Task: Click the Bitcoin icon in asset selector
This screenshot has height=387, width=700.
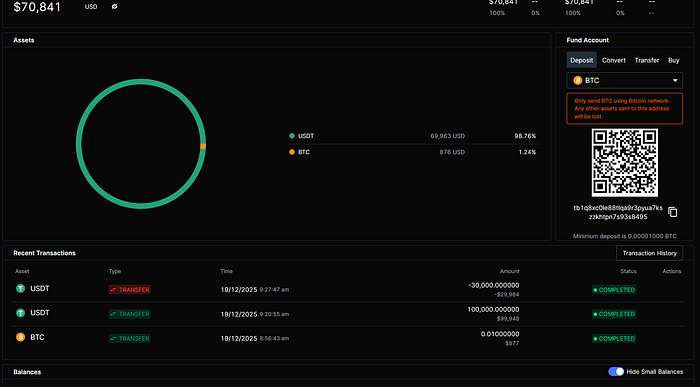Action: (x=578, y=80)
